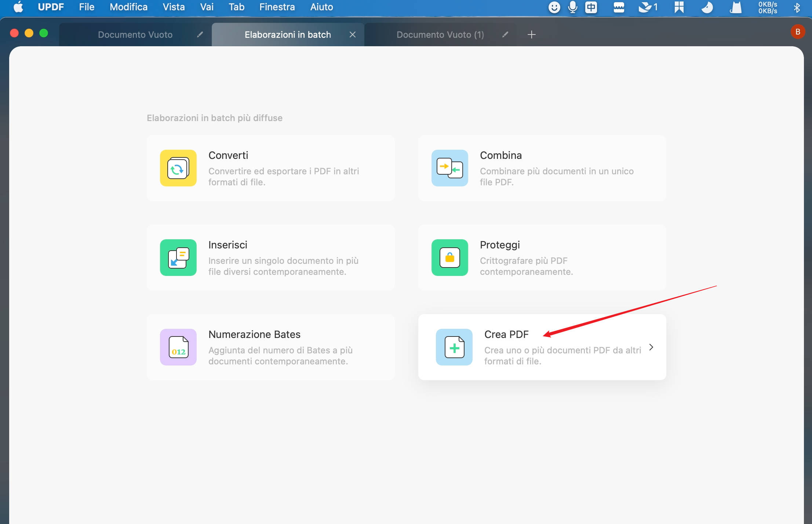Open the Aiuto menu
Image resolution: width=812 pixels, height=524 pixels.
pos(321,7)
